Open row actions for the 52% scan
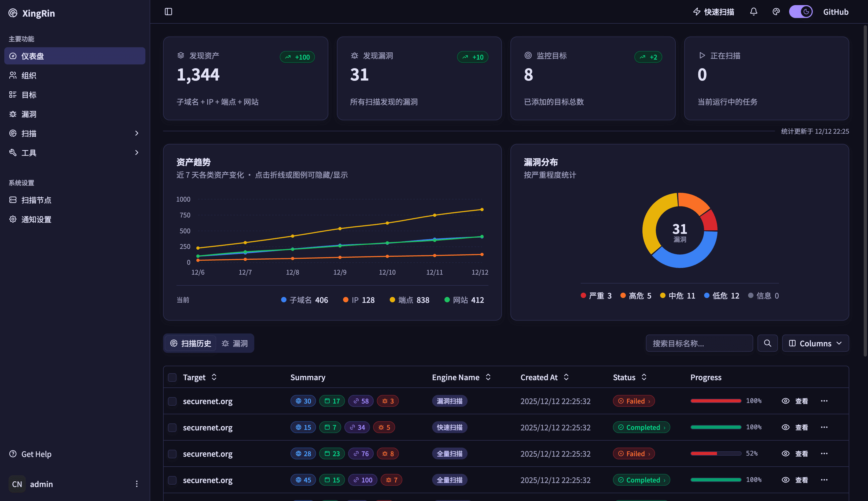This screenshot has height=501, width=868. click(x=824, y=453)
